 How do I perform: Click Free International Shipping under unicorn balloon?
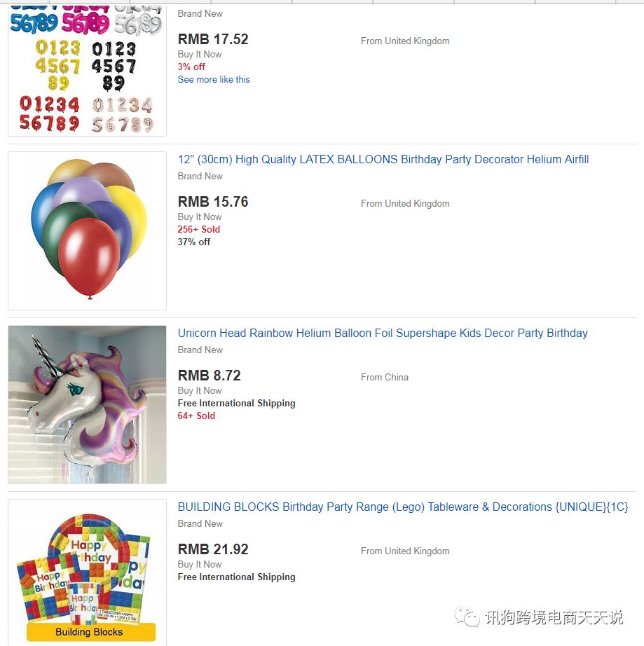coord(236,404)
